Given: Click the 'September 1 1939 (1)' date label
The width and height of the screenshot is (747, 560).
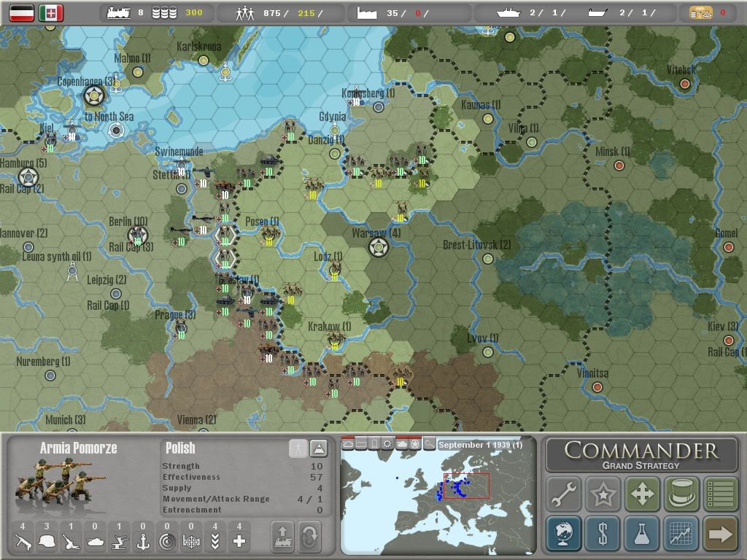Looking at the screenshot, I should click(480, 445).
